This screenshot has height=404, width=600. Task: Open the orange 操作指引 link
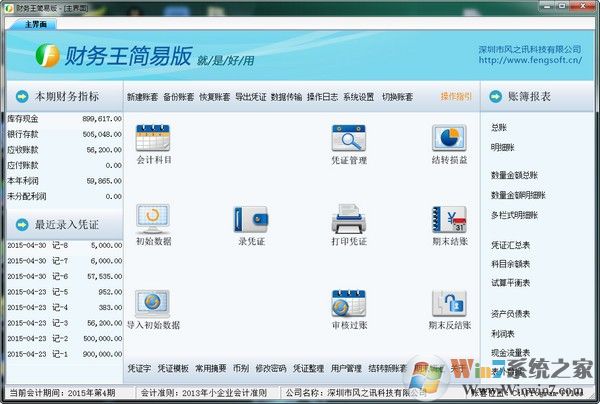[x=456, y=96]
